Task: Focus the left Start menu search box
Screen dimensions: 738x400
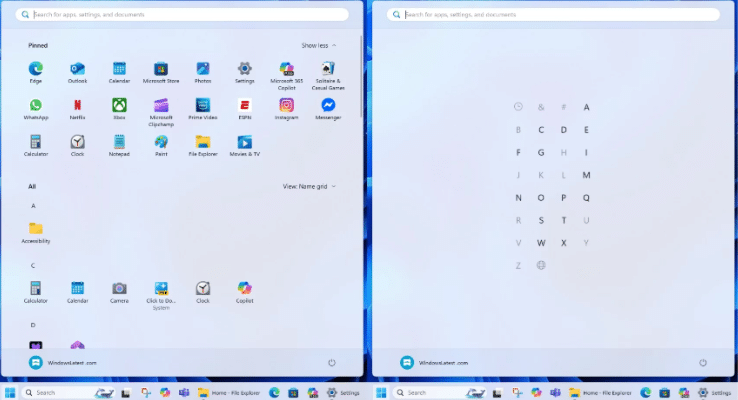Action: pyautogui.click(x=182, y=15)
